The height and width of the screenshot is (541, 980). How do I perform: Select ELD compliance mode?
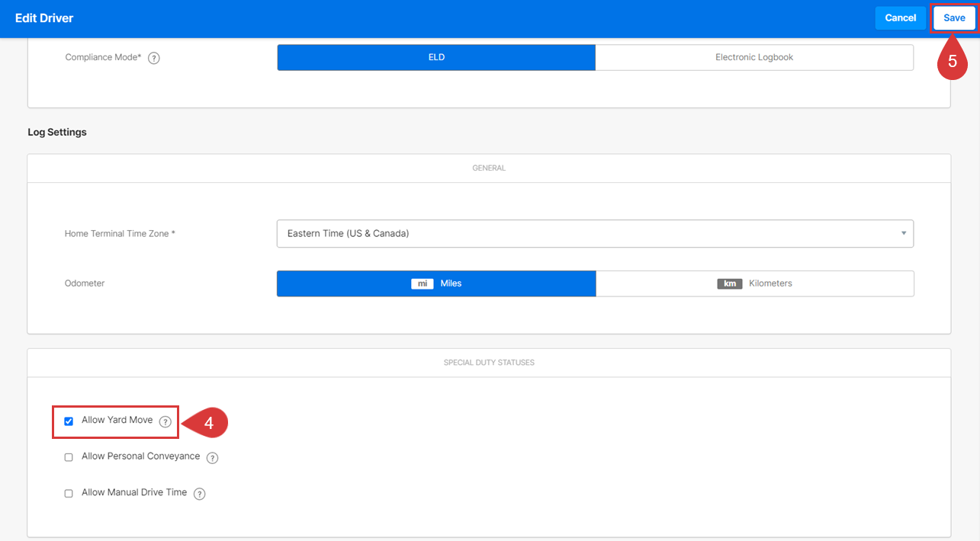[436, 57]
